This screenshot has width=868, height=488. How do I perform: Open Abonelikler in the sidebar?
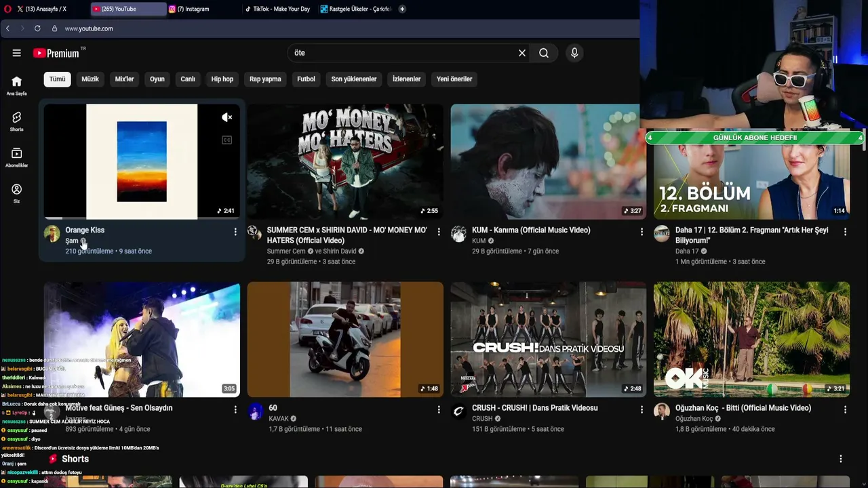(x=17, y=157)
